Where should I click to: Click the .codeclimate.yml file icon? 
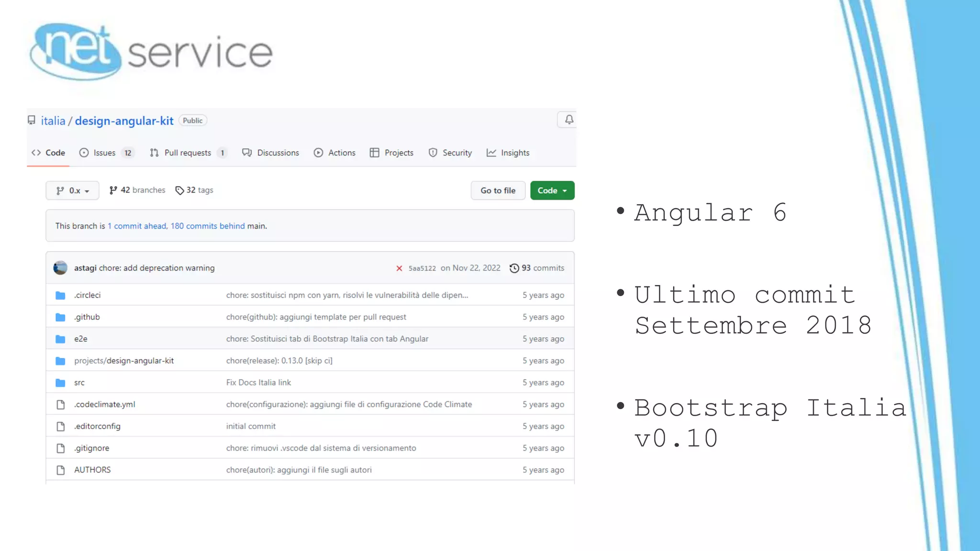pyautogui.click(x=61, y=405)
